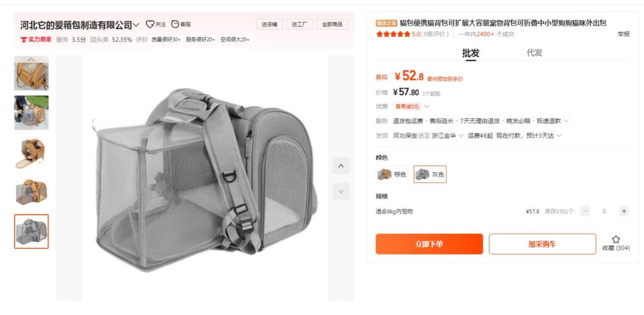Decrease quantity with the minus button

click(586, 211)
